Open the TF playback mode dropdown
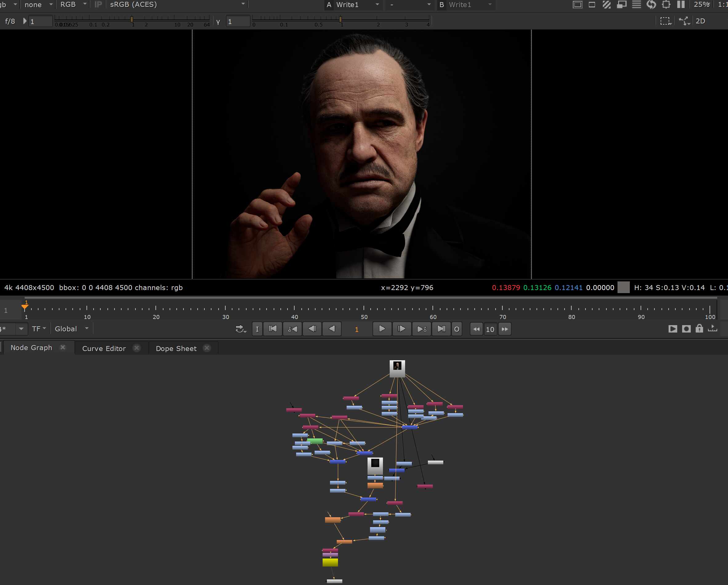This screenshot has width=728, height=585. pyautogui.click(x=39, y=329)
